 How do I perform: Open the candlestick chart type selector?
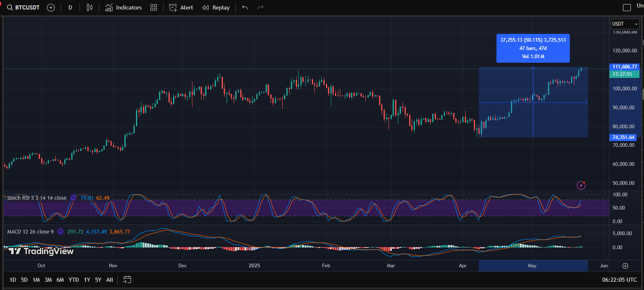click(89, 7)
